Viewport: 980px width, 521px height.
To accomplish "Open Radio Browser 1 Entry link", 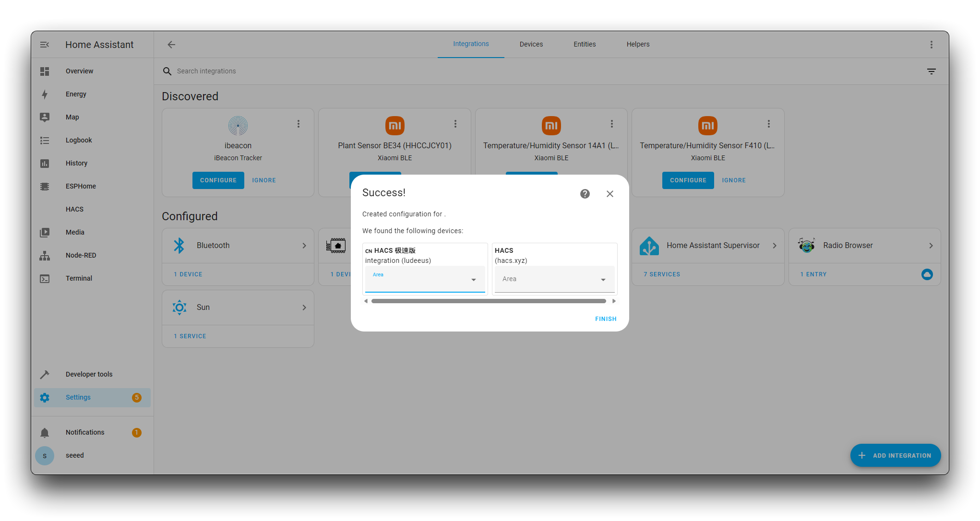I will pos(813,274).
